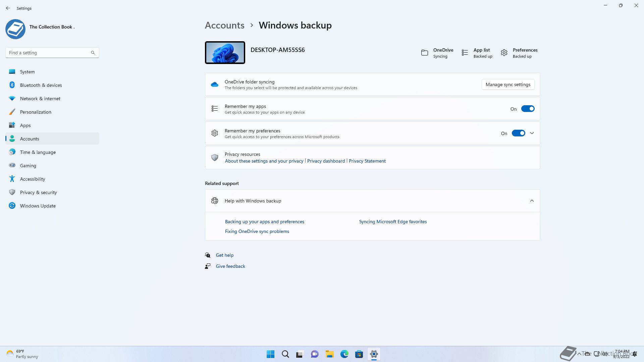Click the Windows Update refresh icon

pos(12,205)
